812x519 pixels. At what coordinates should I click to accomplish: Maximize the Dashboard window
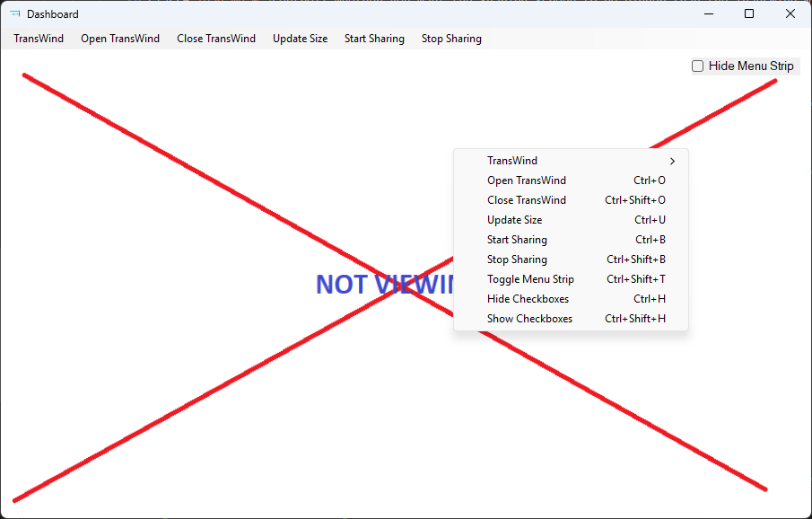(749, 13)
